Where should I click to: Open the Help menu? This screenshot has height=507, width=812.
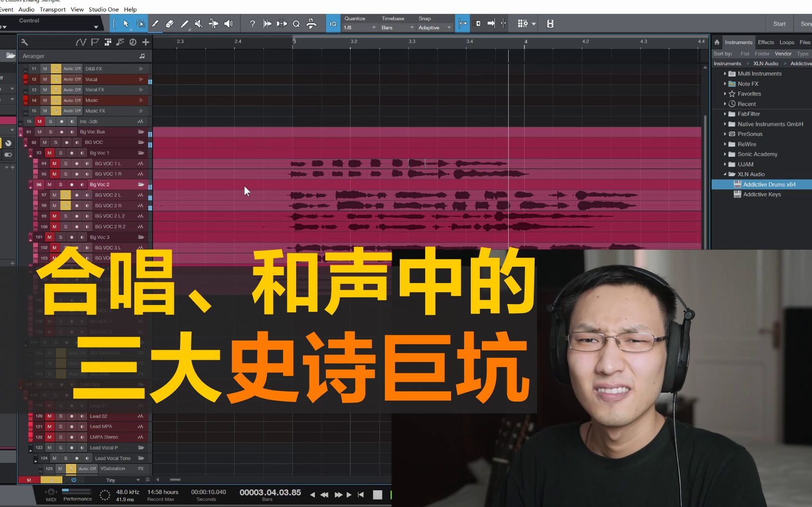pos(130,9)
